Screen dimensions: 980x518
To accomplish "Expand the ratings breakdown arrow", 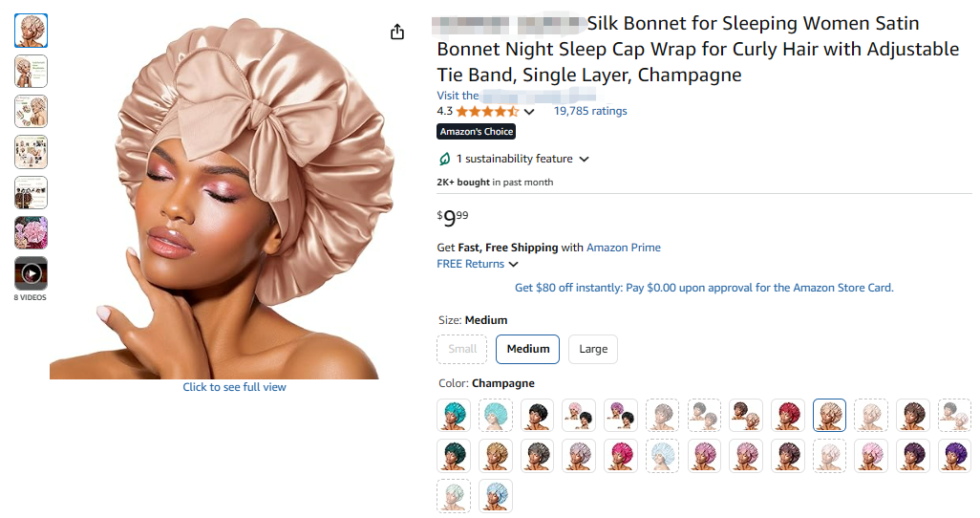I will click(529, 112).
